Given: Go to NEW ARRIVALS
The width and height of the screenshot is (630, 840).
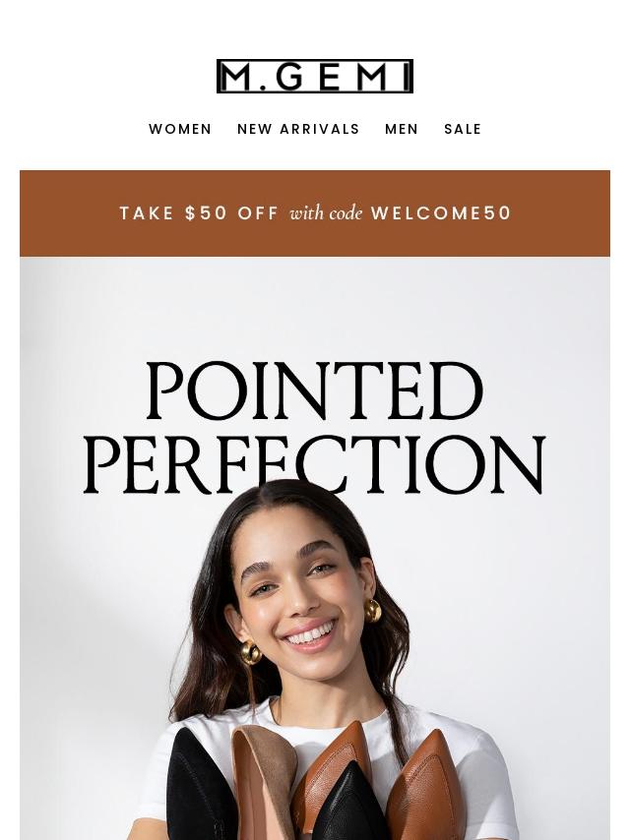Looking at the screenshot, I should (x=298, y=129).
